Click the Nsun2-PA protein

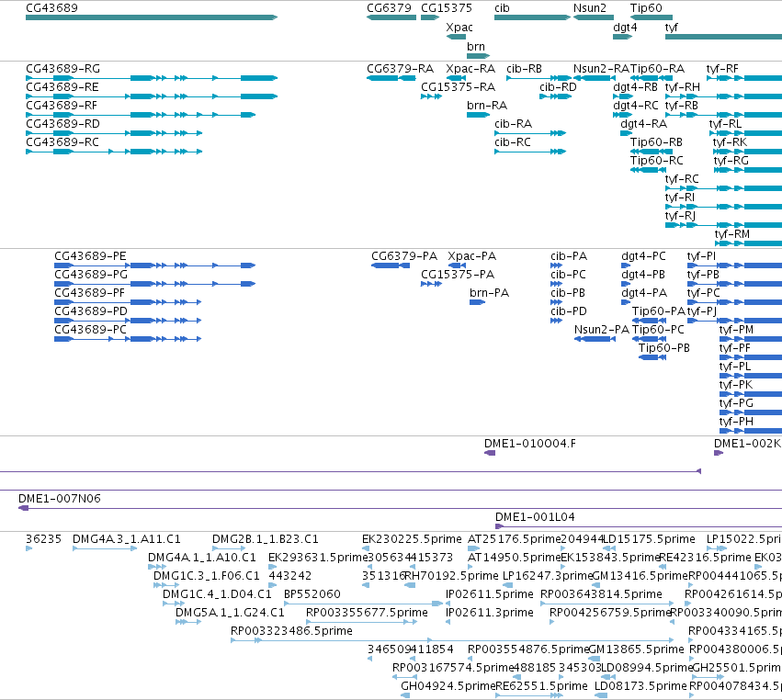595,339
